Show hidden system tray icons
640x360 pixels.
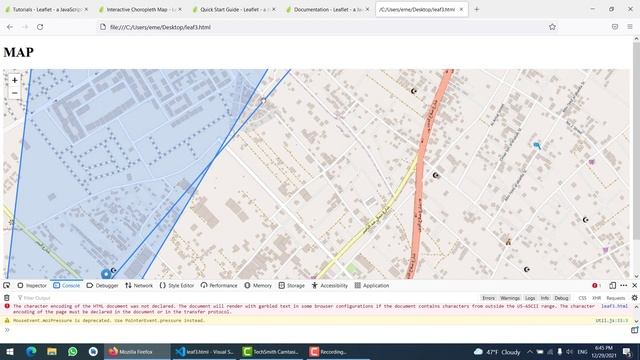pos(529,351)
